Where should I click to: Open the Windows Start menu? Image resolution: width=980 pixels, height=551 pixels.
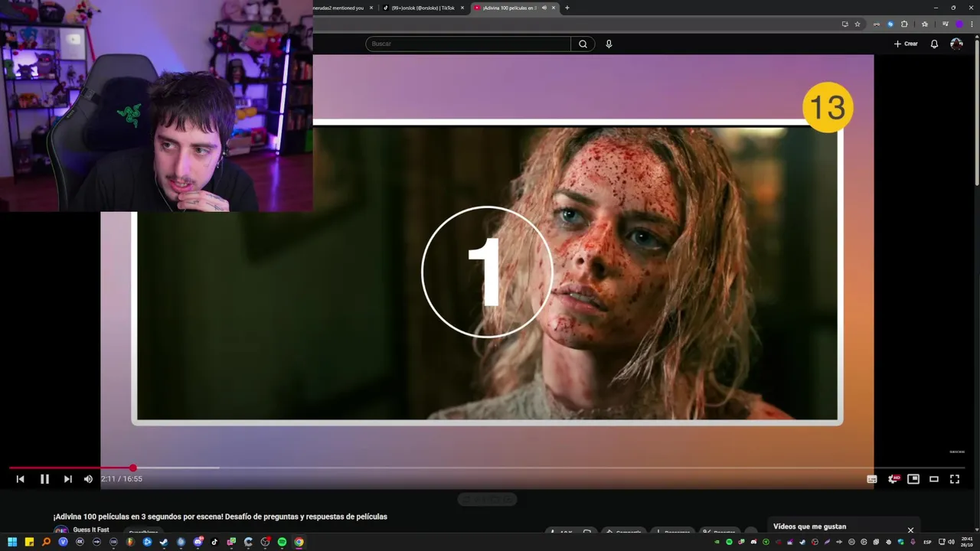point(12,542)
